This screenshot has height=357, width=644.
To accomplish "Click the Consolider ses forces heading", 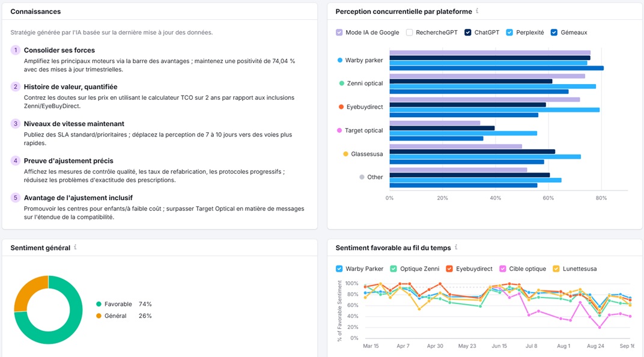I will click(x=59, y=50).
